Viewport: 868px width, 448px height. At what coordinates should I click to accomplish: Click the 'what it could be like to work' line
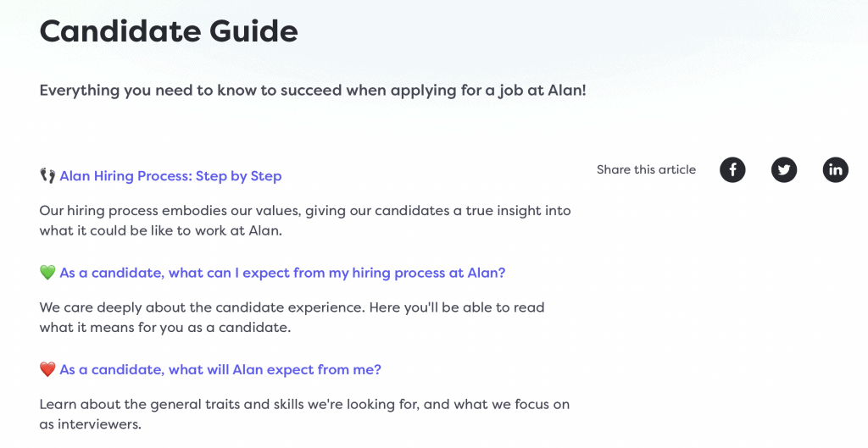(x=160, y=230)
